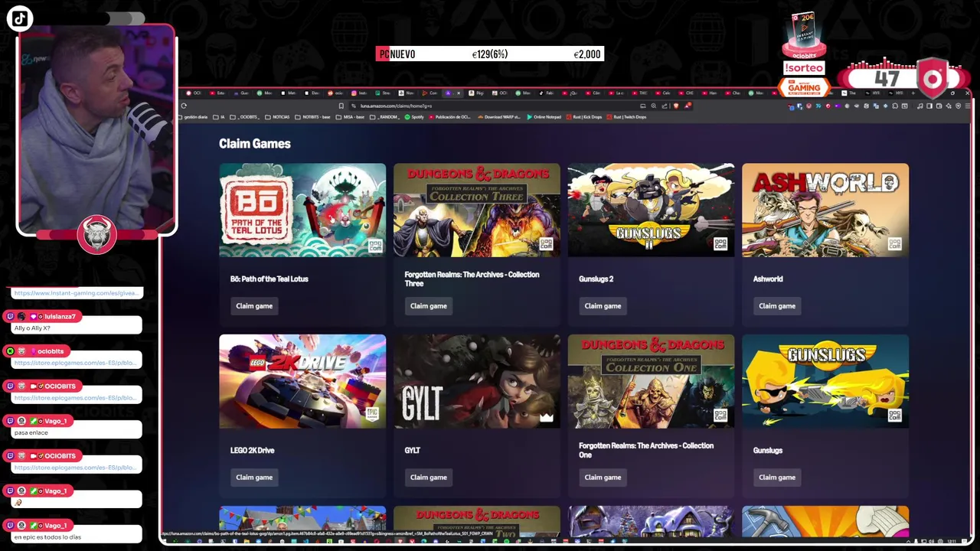Click Claim game under Ashworld
Viewport: 980px width, 551px height.
777,306
